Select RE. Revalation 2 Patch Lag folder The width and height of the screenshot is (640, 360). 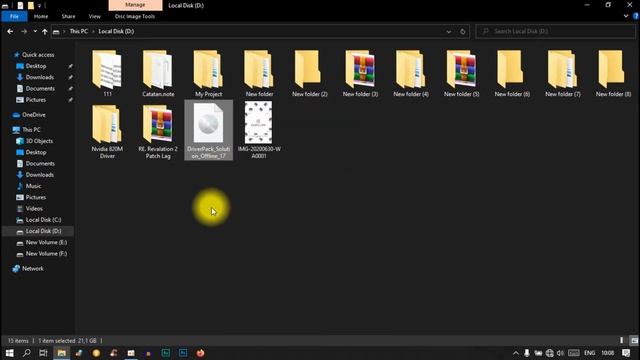click(158, 131)
